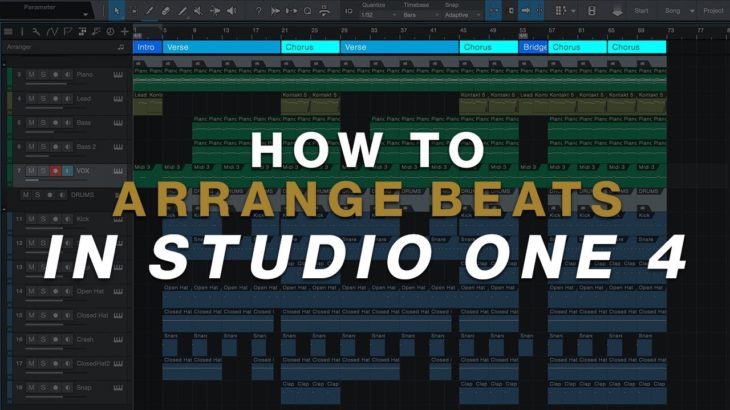Open the inspector I icon
Image resolution: width=730 pixels, height=410 pixels.
[x=22, y=32]
